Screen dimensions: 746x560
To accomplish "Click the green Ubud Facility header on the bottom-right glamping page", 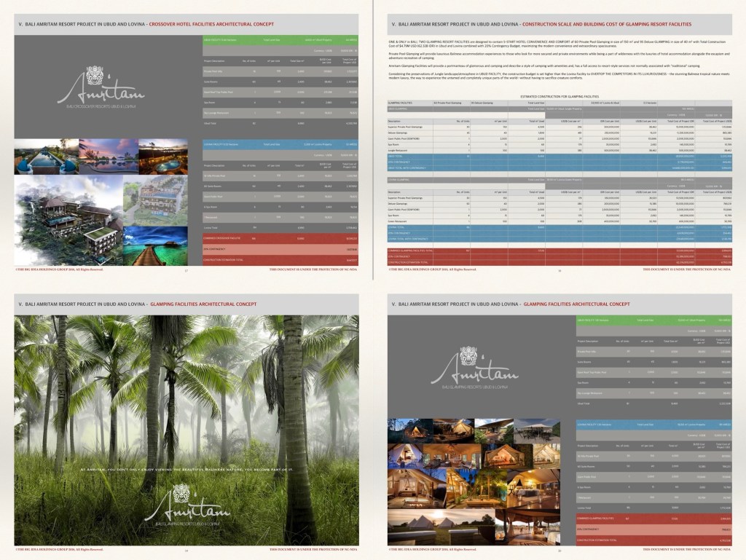I will [653, 320].
